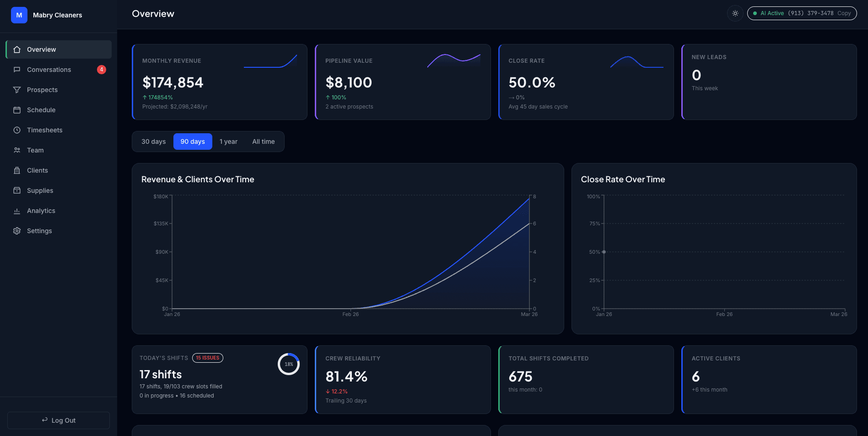Open the Analytics chart icon
Image resolution: width=868 pixels, height=436 pixels.
click(17, 210)
